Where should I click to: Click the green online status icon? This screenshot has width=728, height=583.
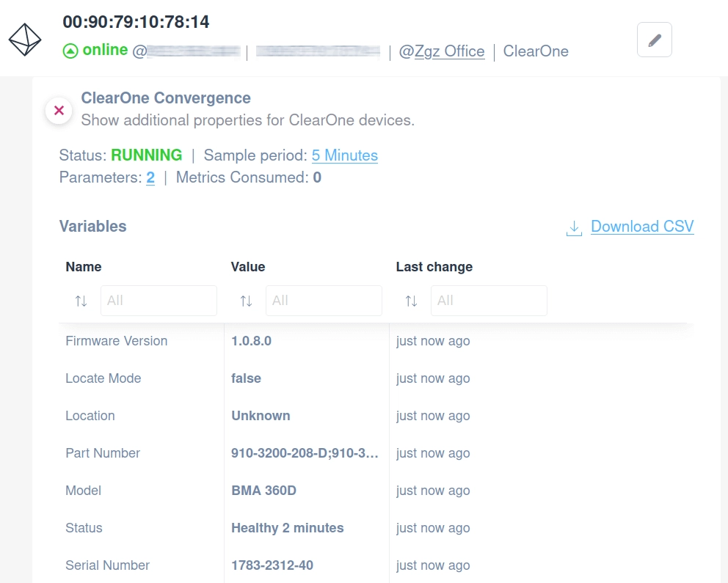tap(70, 51)
